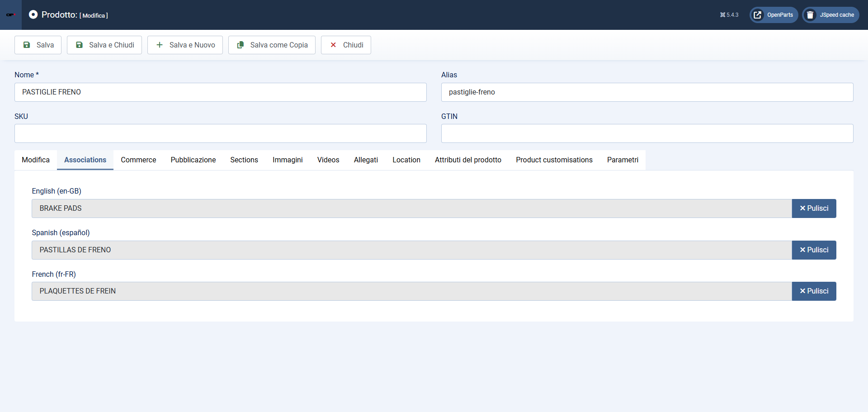868x412 pixels.
Task: Click the Alias field containing pastiglie-freno
Action: tap(647, 92)
